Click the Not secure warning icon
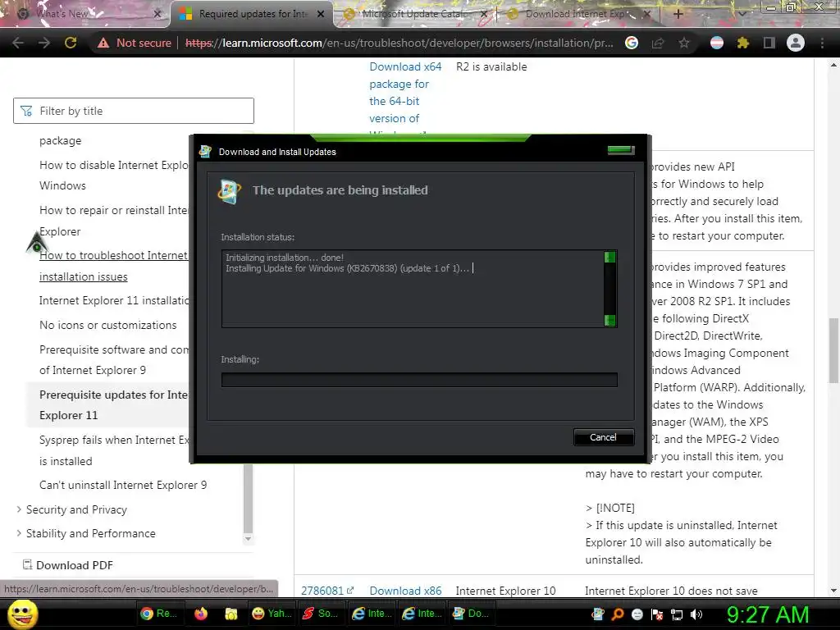 tap(103, 43)
